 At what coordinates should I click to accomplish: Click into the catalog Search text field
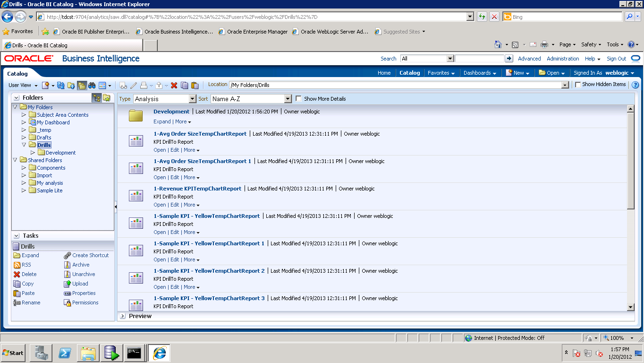click(480, 59)
